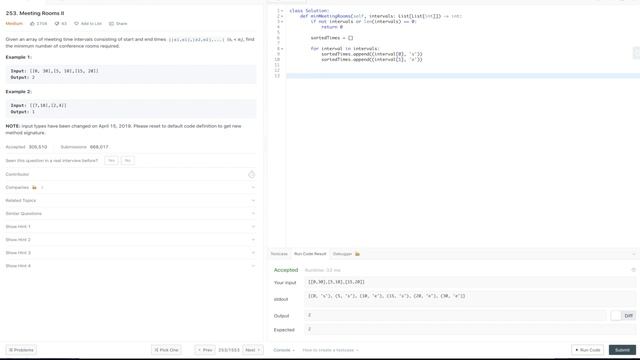Click the thumbs-up like icon

click(x=32, y=24)
